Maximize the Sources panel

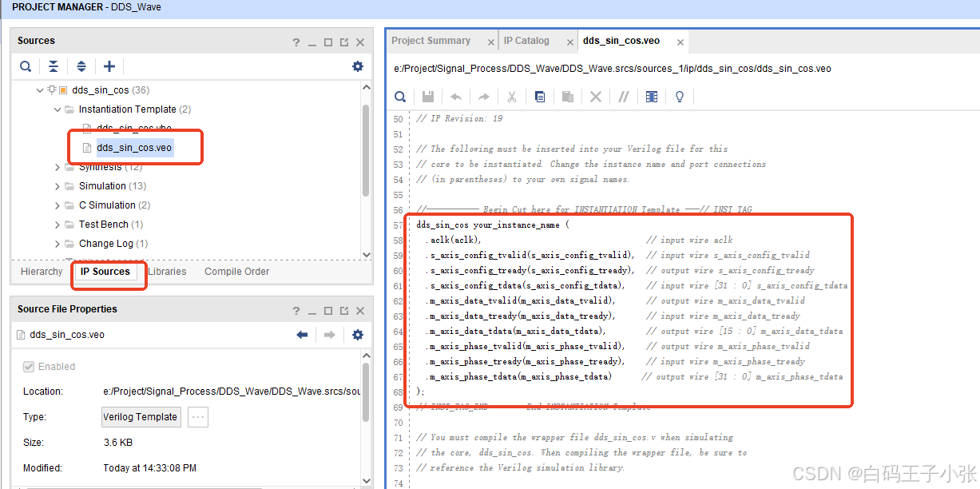(x=328, y=42)
